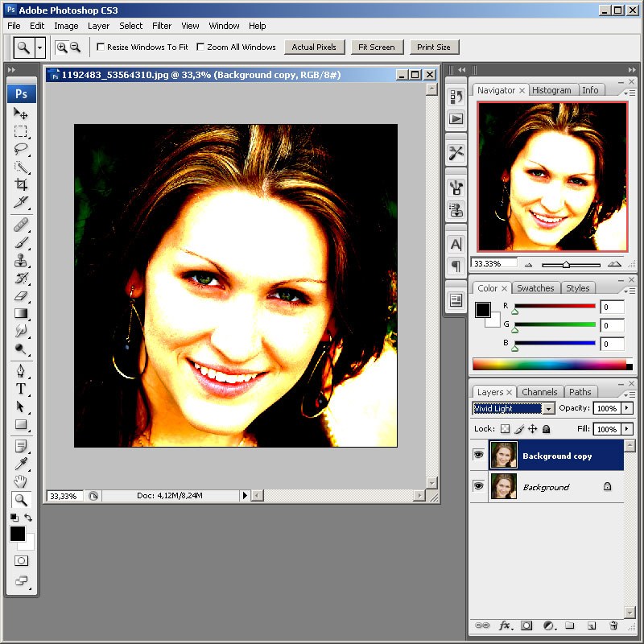Click the Actual Pixels button
The image size is (644, 644).
[x=314, y=47]
